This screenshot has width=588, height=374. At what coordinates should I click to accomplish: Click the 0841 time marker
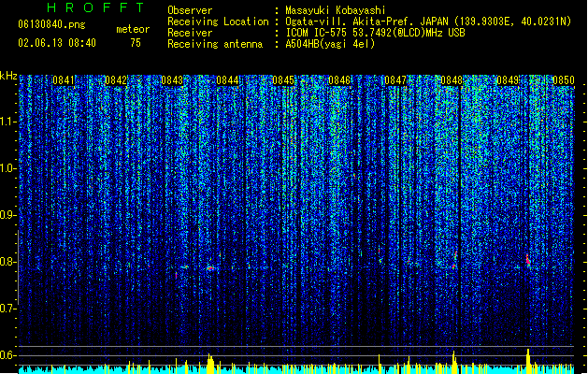[64, 80]
